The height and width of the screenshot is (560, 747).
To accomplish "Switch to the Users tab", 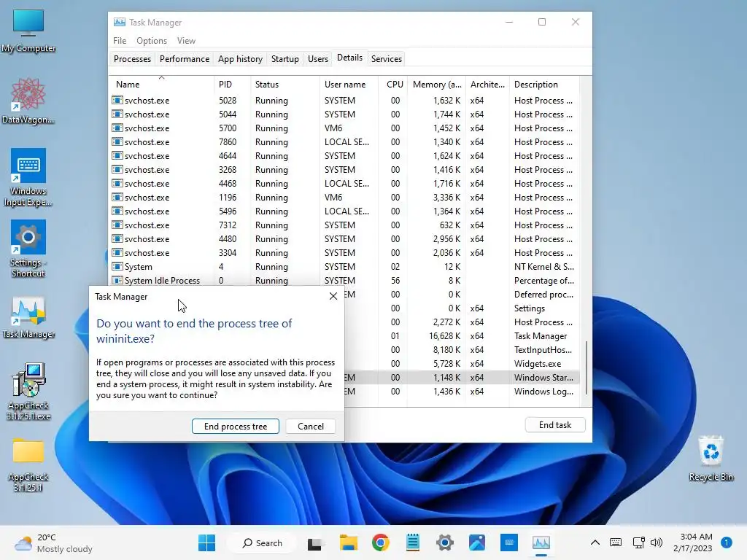I will coord(318,58).
